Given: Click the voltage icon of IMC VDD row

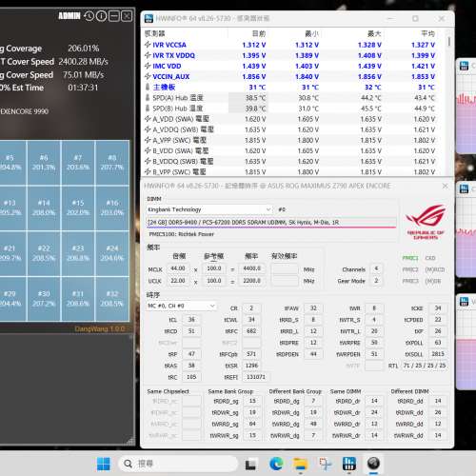Looking at the screenshot, I should pyautogui.click(x=148, y=66).
